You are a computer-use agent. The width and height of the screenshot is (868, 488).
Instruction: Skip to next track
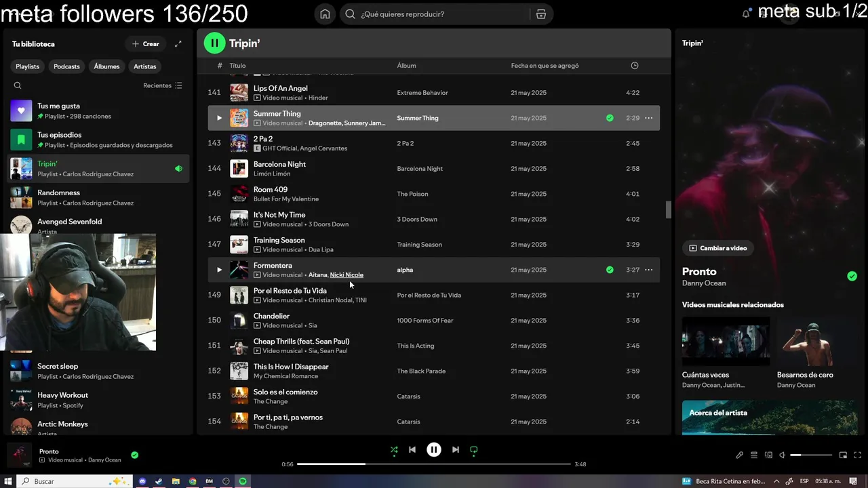point(456,449)
